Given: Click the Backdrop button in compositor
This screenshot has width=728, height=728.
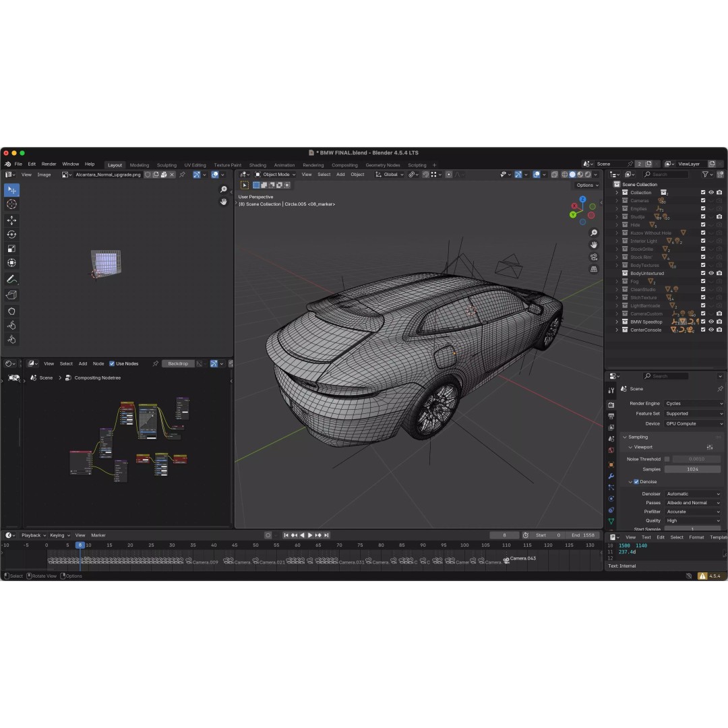Looking at the screenshot, I should tap(178, 363).
